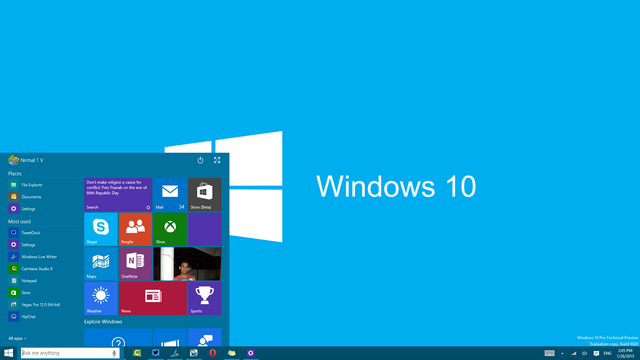
Task: Open the OneNote tile
Action: [135, 264]
